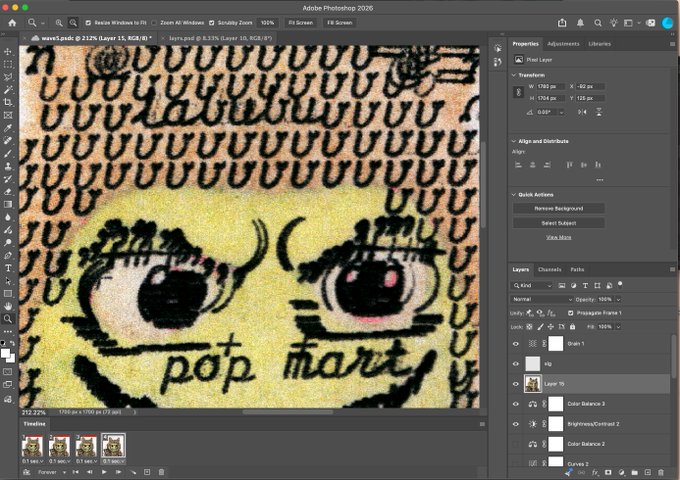
Task: Collapse the Quick Actions section
Action: (x=514, y=195)
